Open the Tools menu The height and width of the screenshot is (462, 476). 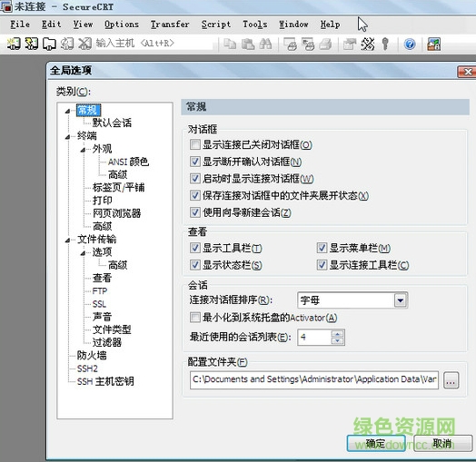coord(255,25)
